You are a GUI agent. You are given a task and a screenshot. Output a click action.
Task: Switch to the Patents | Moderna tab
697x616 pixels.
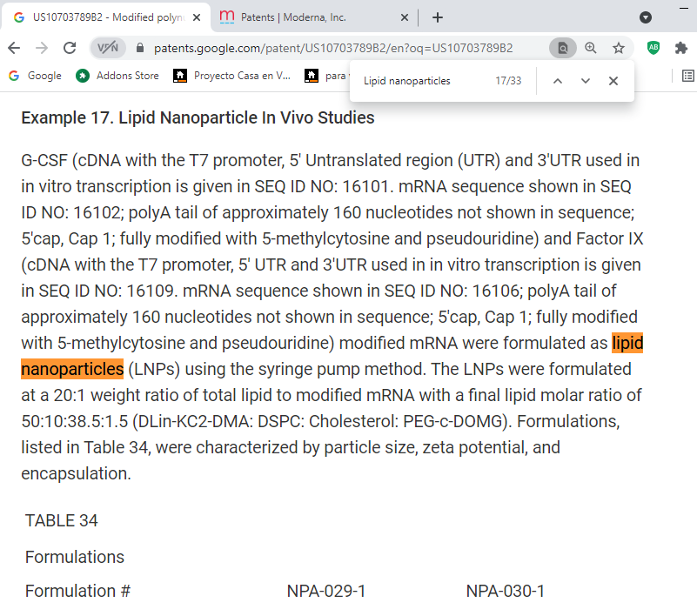coord(313,17)
